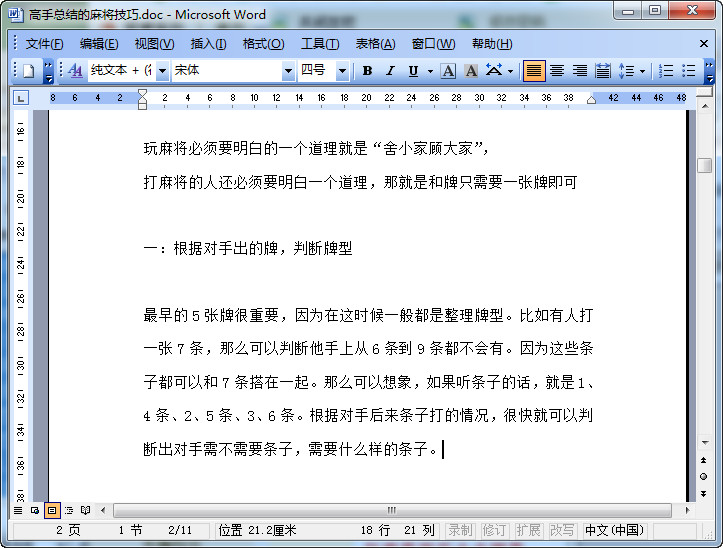Image resolution: width=723 pixels, height=548 pixels.
Task: Apply distributed alignment
Action: [602, 71]
